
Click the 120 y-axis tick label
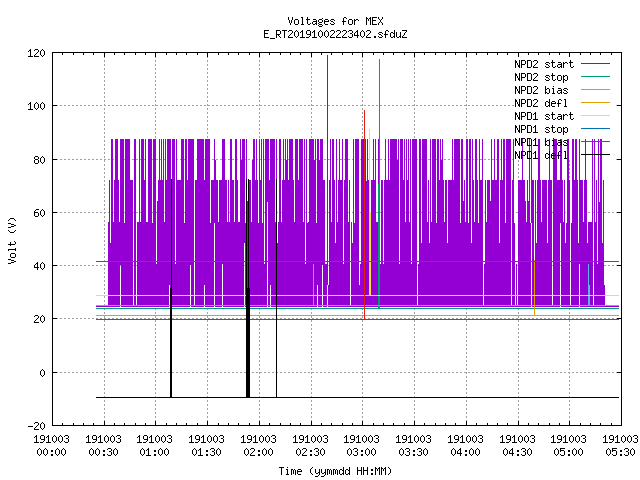pyautogui.click(x=36, y=53)
